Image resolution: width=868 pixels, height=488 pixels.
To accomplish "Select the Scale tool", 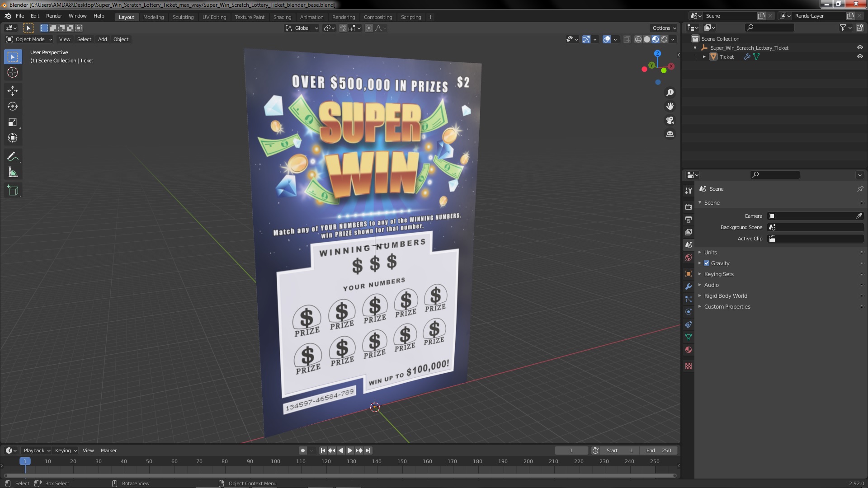I will point(13,122).
